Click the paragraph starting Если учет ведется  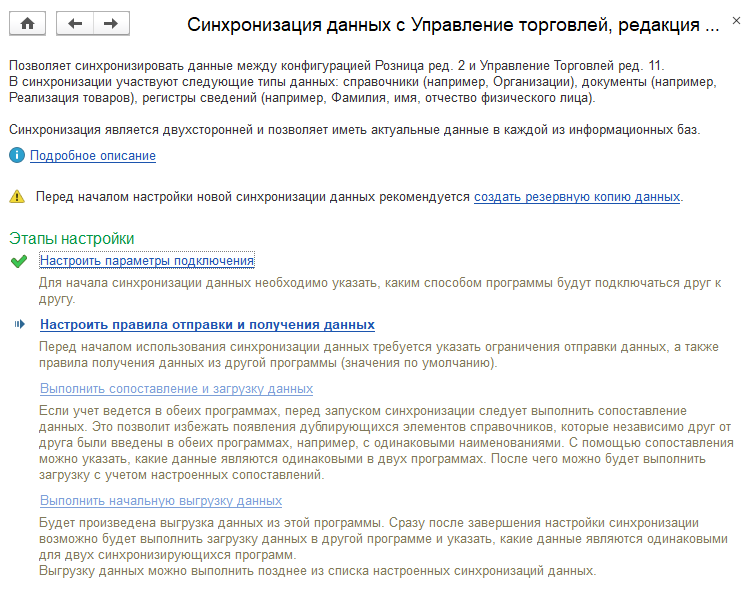coord(386,443)
